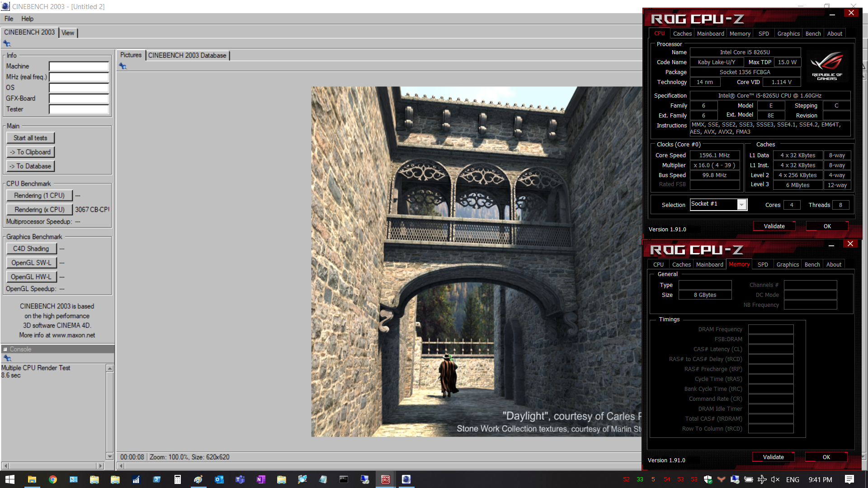Open Mainboard tab in the top CPU-Z window
This screenshot has height=488, width=868.
[x=710, y=33]
